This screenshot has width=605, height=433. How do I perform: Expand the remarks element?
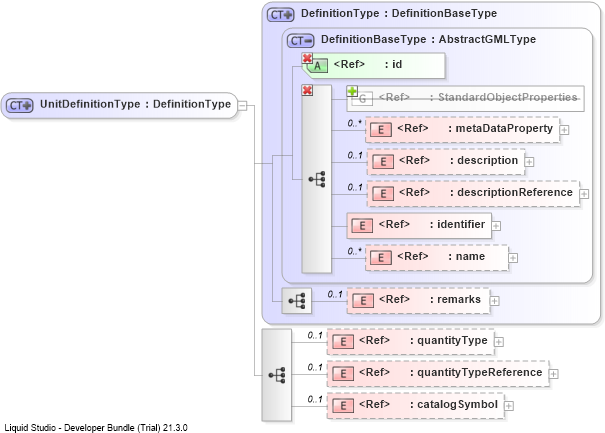[x=494, y=301]
